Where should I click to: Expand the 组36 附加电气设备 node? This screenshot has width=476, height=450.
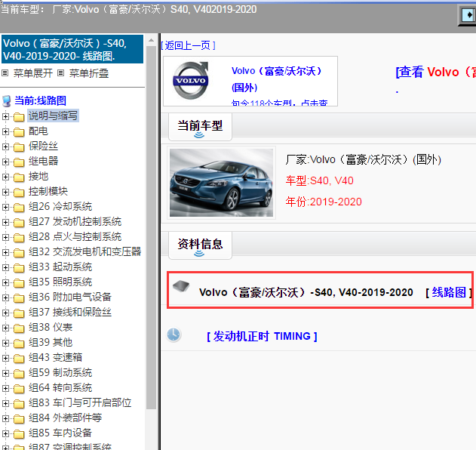pyautogui.click(x=5, y=297)
